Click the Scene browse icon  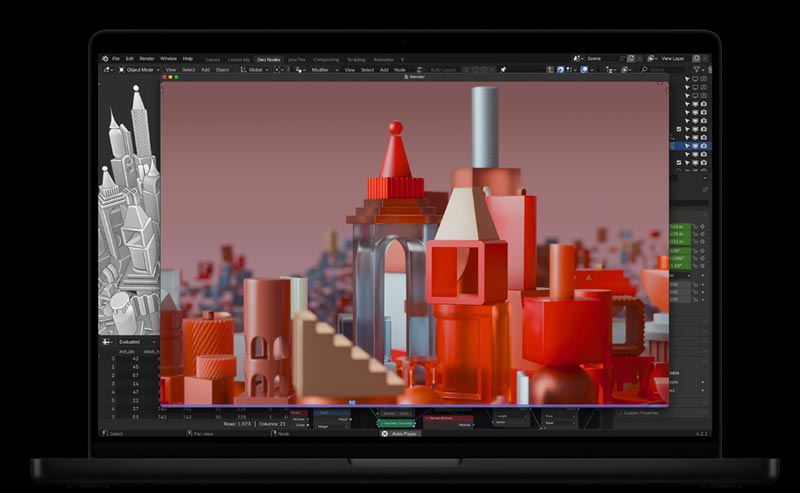[x=578, y=59]
